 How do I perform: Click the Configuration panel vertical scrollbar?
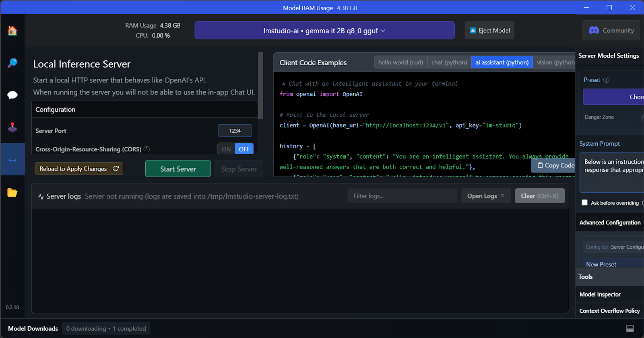pyautogui.click(x=260, y=86)
